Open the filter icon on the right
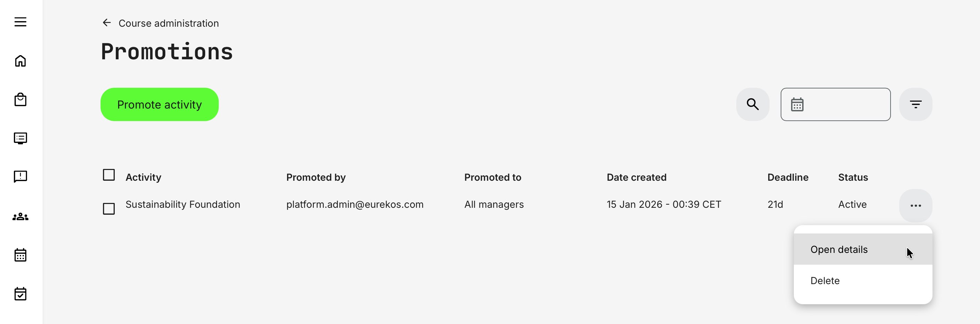 (x=916, y=104)
